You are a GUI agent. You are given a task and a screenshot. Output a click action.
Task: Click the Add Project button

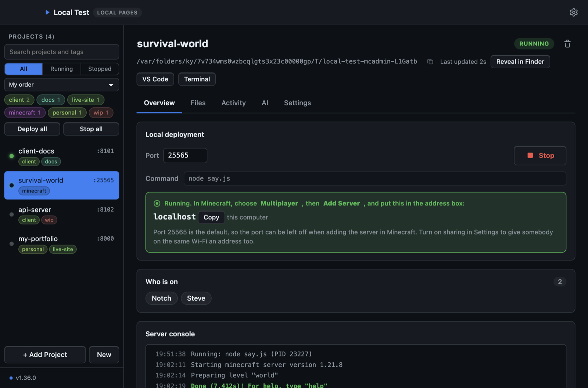[x=45, y=355]
